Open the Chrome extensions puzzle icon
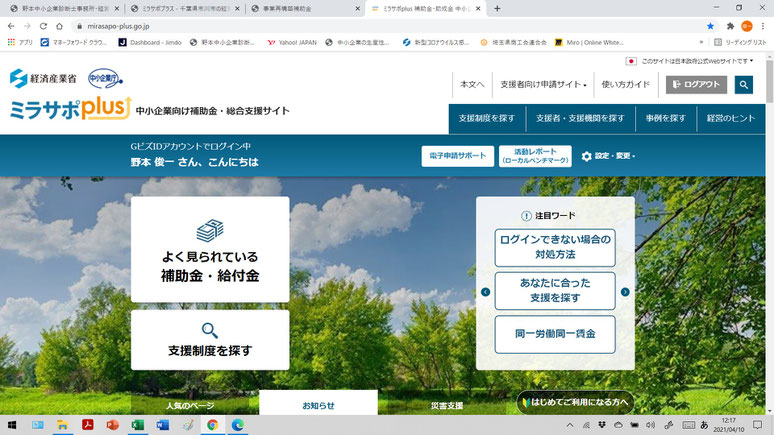 click(731, 26)
